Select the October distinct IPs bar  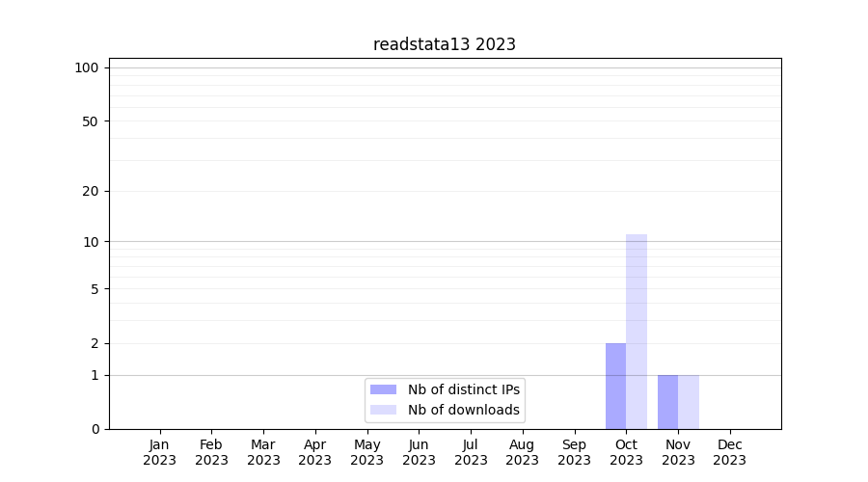click(x=615, y=386)
